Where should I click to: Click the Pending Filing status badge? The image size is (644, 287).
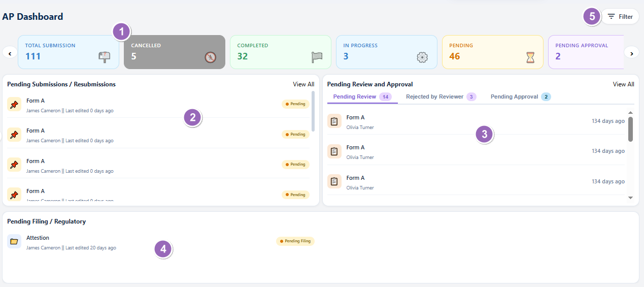click(295, 241)
